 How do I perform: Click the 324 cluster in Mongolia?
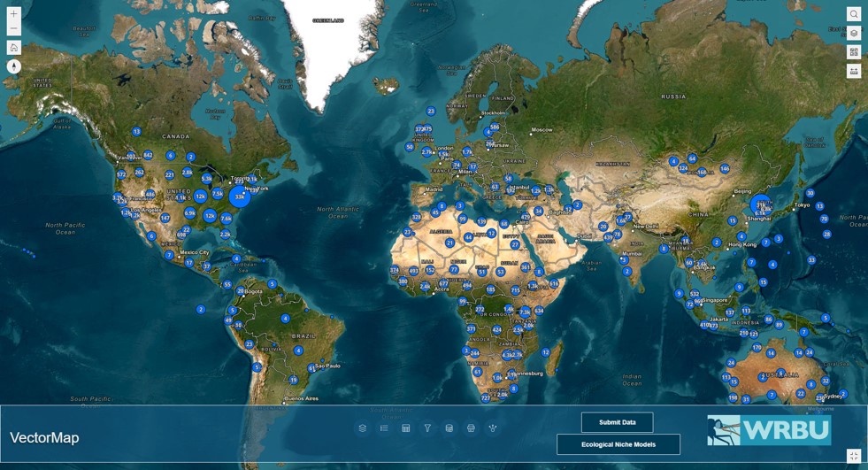683,168
